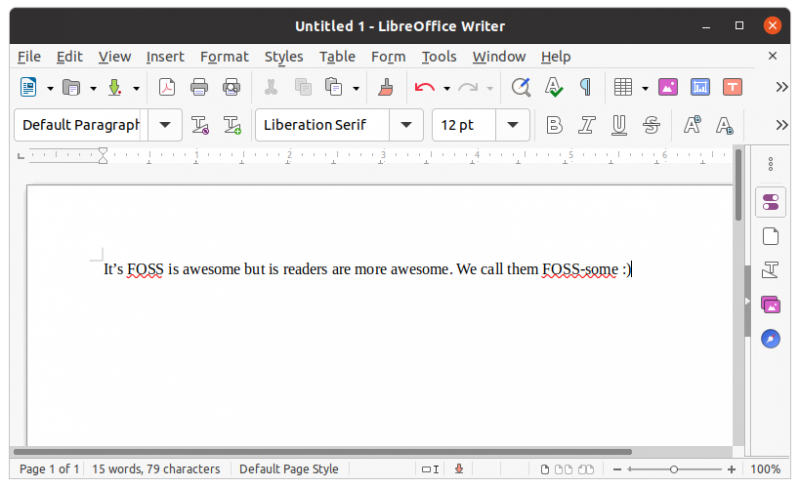Click zoom slider handle
Screen dimensions: 800x488
673,469
